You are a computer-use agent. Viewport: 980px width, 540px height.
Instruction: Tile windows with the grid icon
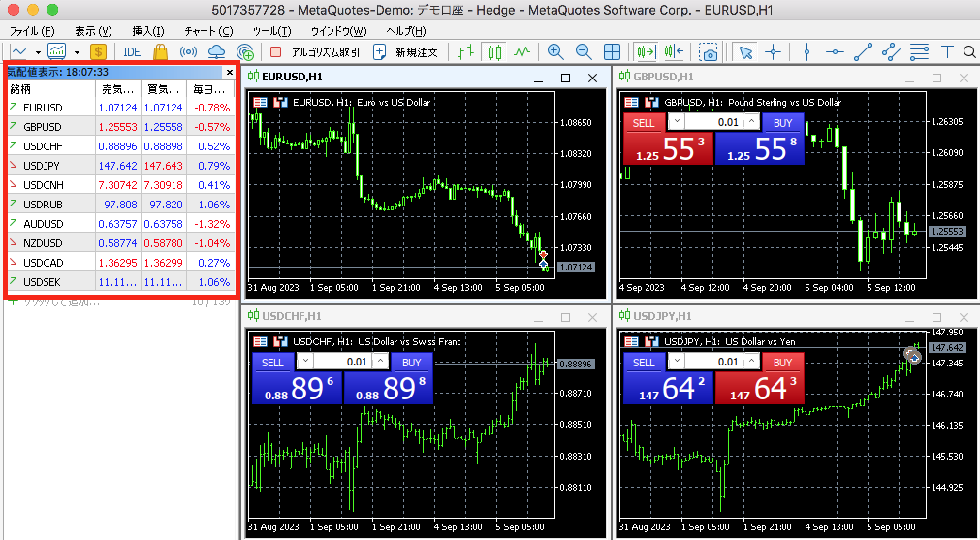click(612, 52)
